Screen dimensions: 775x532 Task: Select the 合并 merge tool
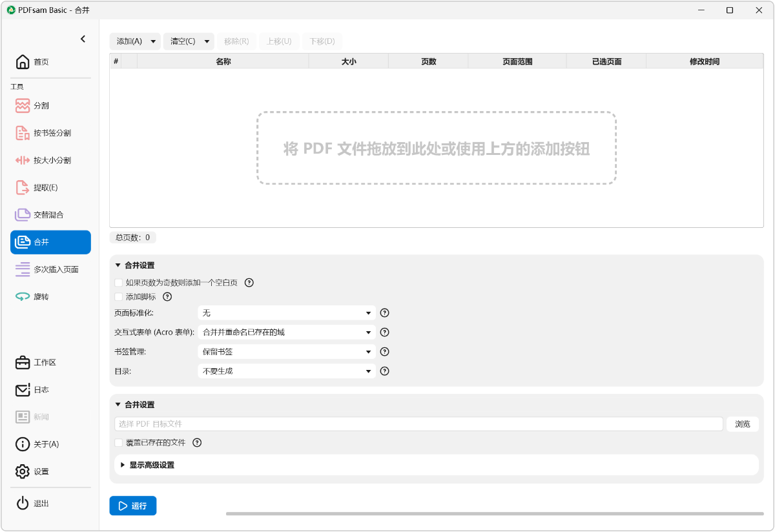pos(50,242)
